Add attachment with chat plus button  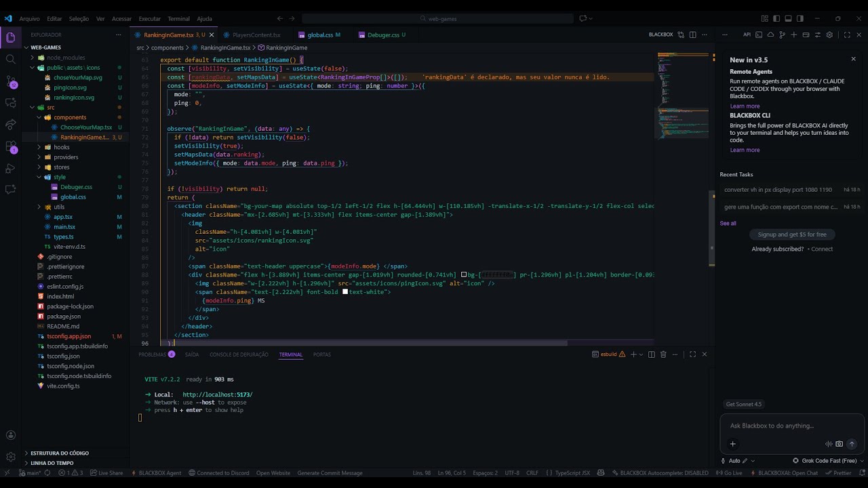[x=732, y=444]
